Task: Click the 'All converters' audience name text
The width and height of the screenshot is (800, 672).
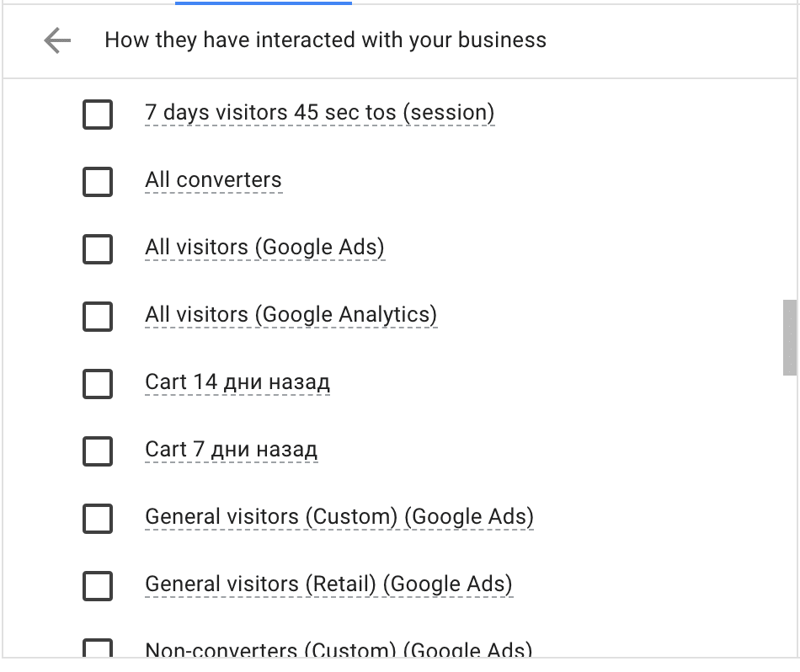Action: coord(213,180)
